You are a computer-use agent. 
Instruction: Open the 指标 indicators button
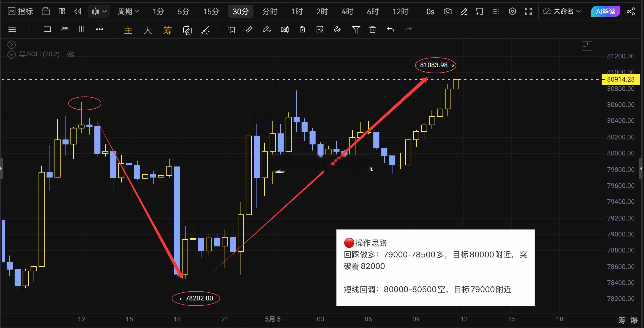(x=20, y=11)
